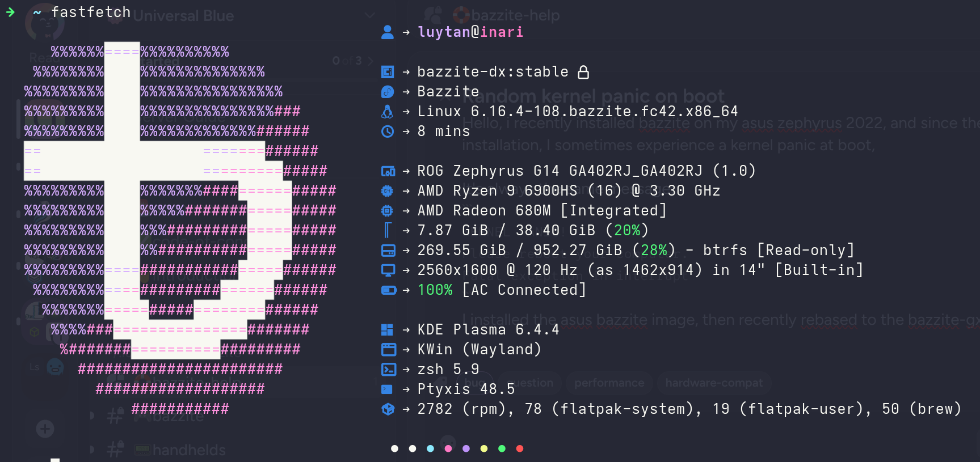Click the clock icon beside 8 mins

click(x=388, y=132)
